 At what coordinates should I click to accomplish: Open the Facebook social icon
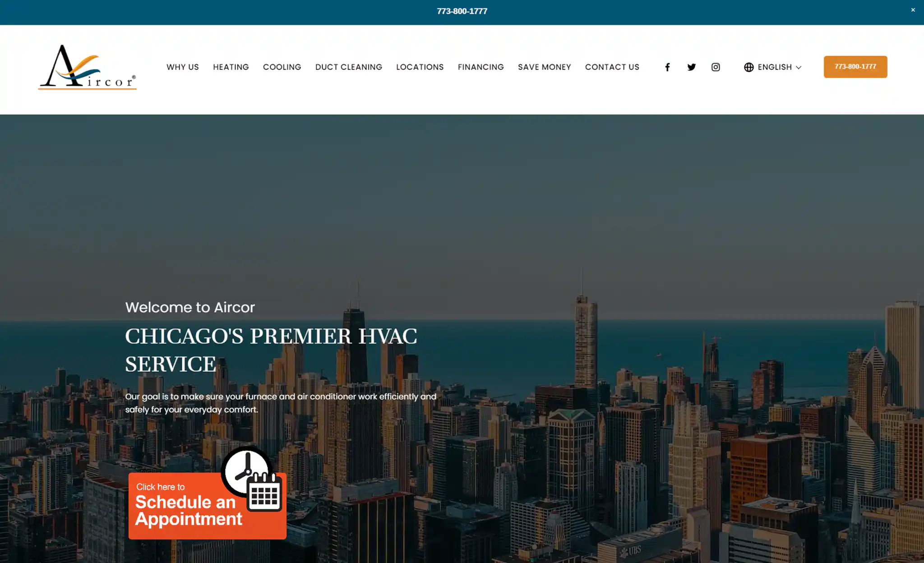point(667,67)
